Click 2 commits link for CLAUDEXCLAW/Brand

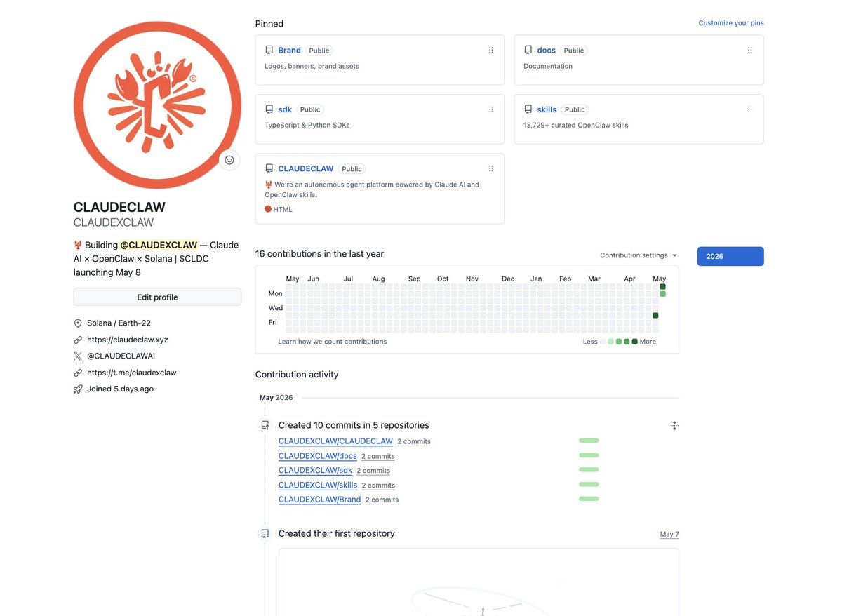[382, 500]
